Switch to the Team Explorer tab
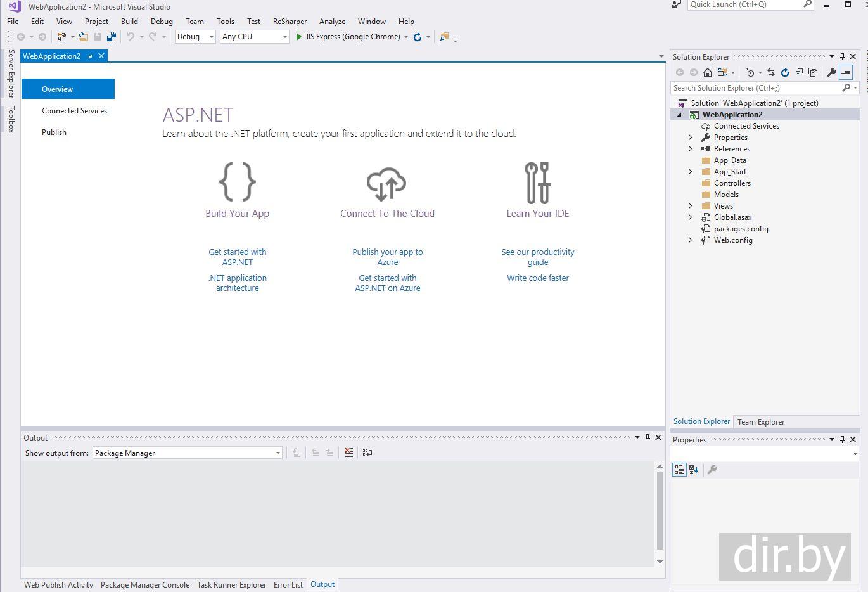The height and width of the screenshot is (592, 868). 760,422
